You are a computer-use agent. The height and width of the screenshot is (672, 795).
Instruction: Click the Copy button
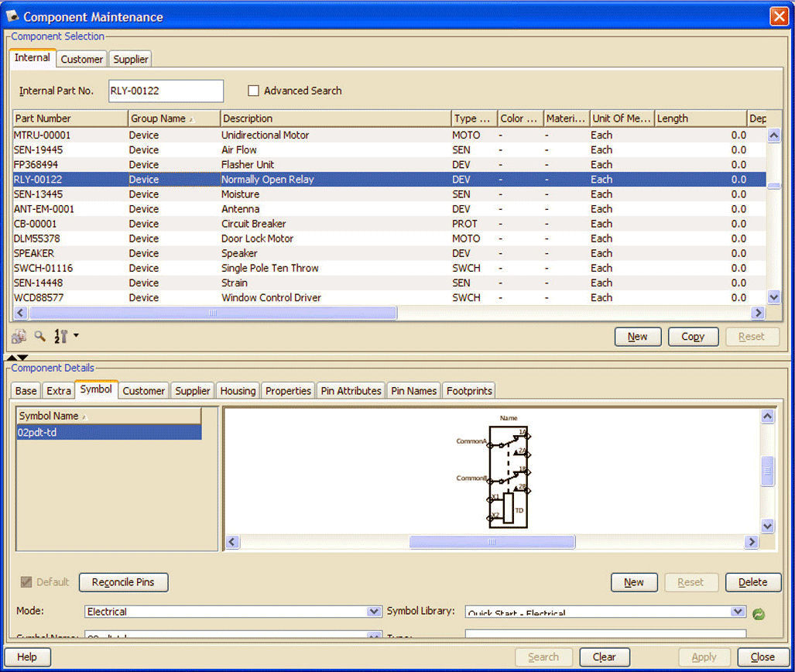pos(693,336)
